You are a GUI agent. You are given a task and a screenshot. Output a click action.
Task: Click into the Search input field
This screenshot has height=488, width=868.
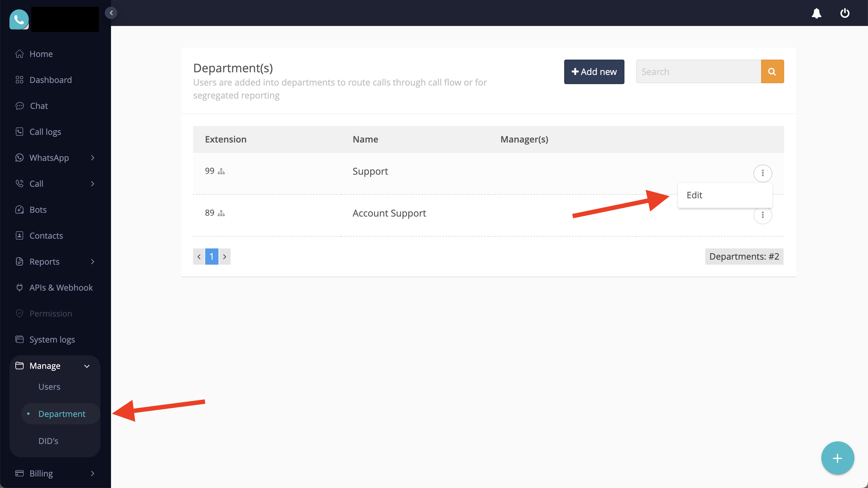coord(698,72)
